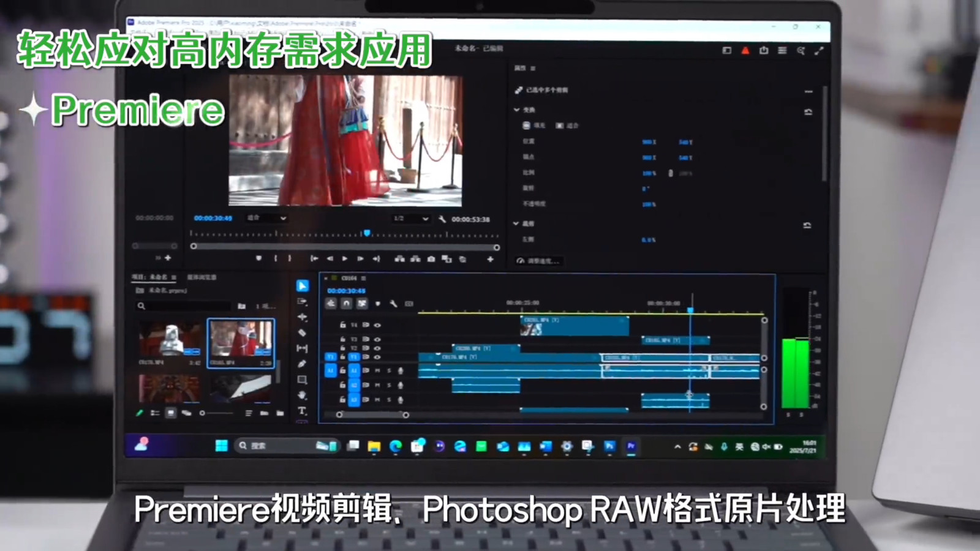980x551 pixels.
Task: Open timeline wrench display settings
Action: point(393,303)
